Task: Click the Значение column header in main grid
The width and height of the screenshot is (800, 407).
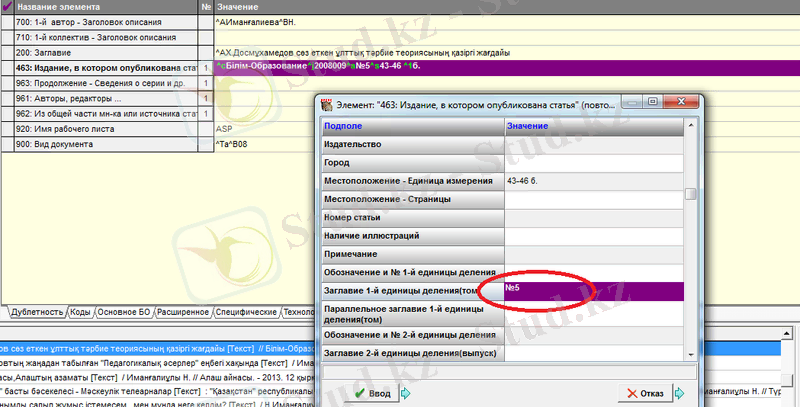Action: click(x=507, y=7)
